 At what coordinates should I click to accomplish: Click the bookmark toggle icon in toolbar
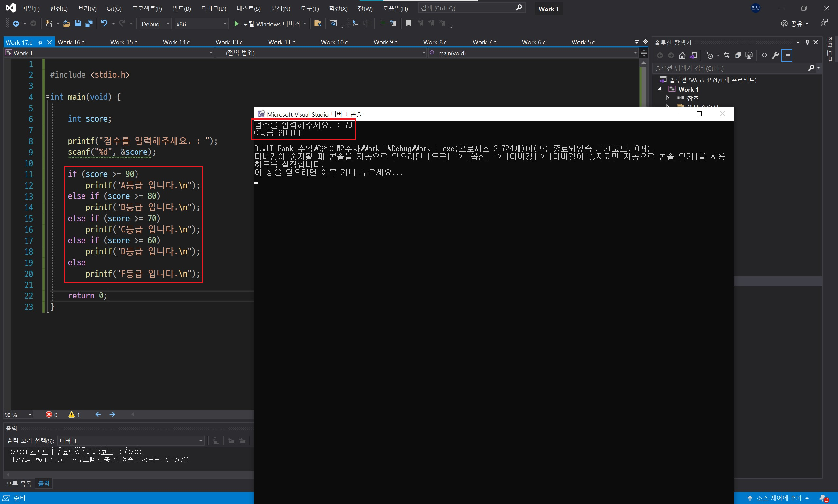tap(408, 24)
